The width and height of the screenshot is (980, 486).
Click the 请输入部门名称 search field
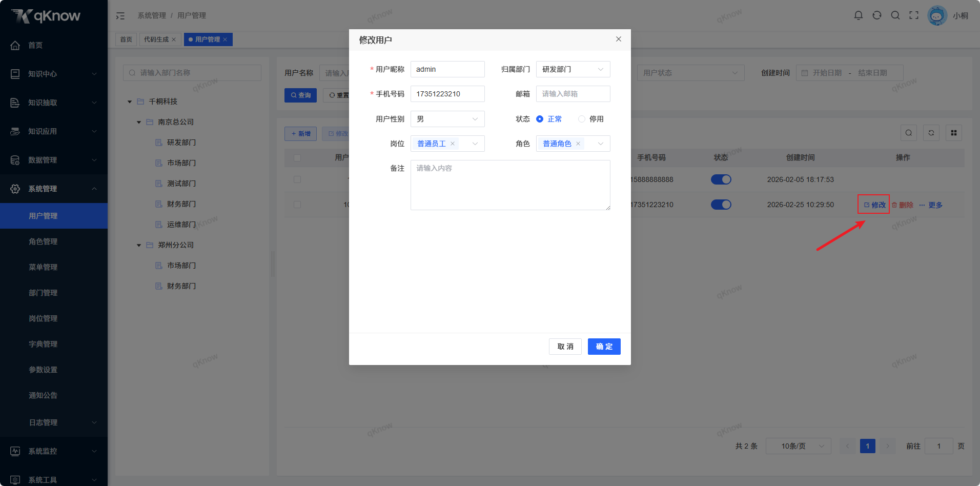(192, 73)
